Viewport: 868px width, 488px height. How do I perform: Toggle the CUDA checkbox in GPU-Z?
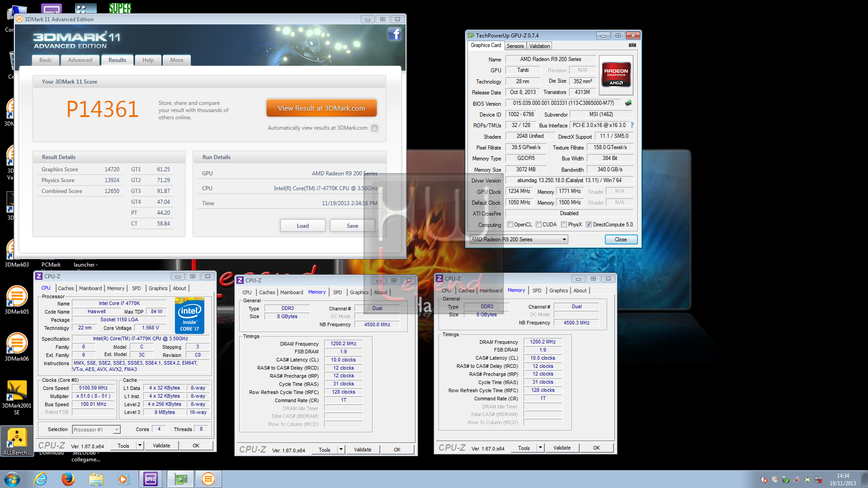[x=538, y=225]
